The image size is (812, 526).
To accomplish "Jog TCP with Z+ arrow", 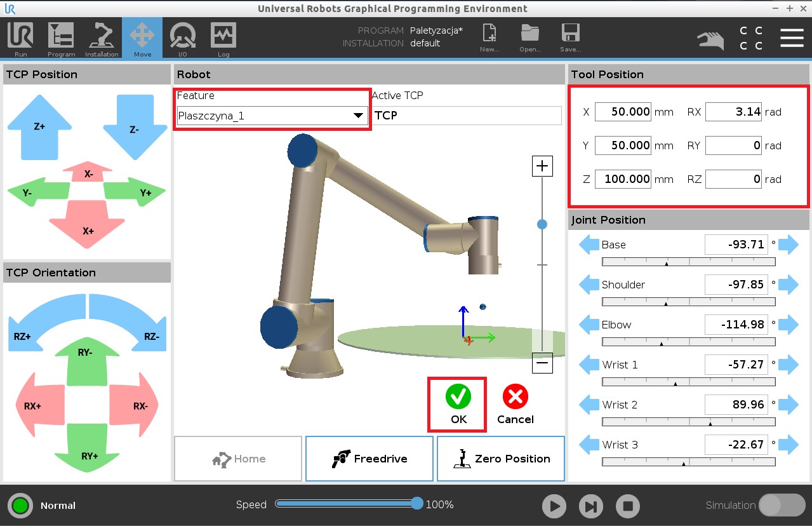I will click(39, 127).
